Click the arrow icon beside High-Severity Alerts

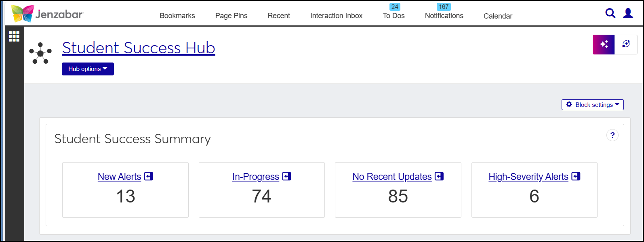coord(576,176)
